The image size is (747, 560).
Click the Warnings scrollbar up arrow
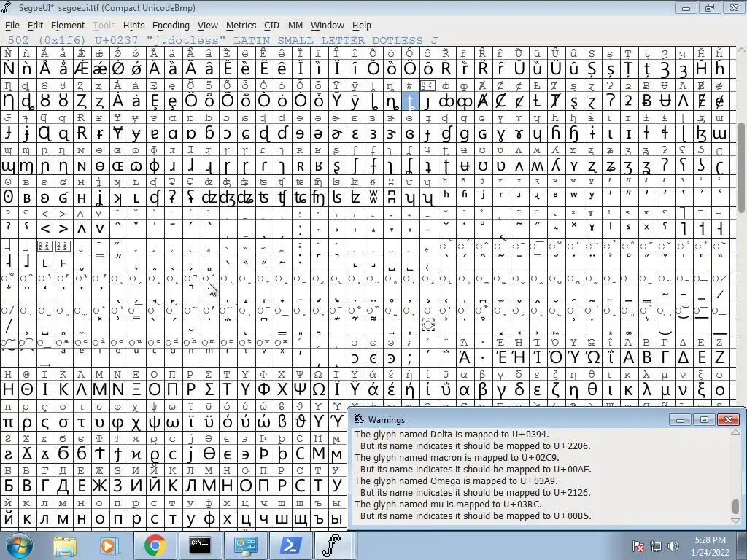pyautogui.click(x=736, y=432)
